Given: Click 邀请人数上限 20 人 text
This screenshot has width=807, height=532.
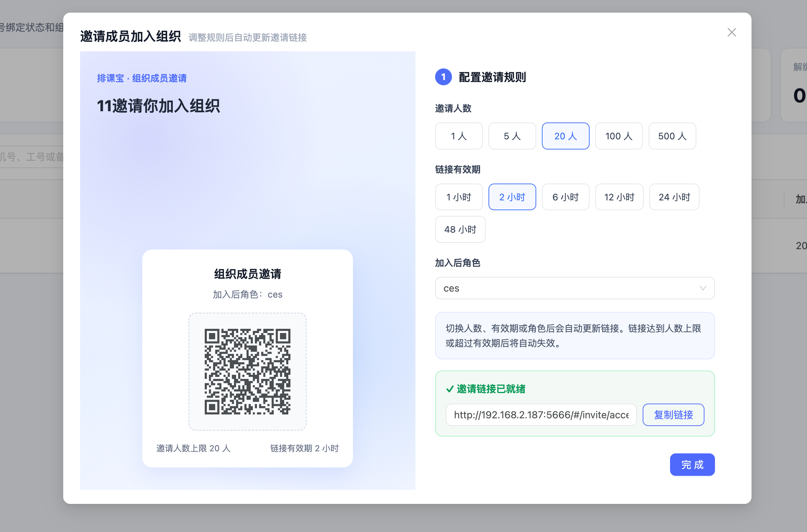Looking at the screenshot, I should coord(193,448).
